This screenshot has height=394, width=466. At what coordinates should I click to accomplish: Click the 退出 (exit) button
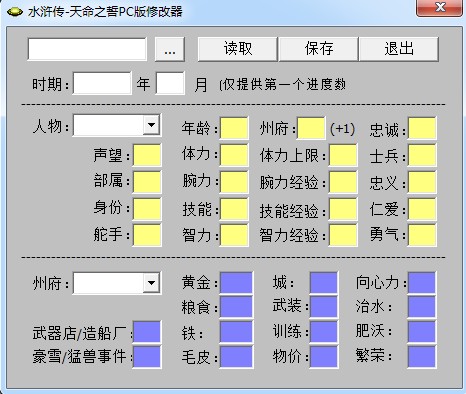click(399, 49)
